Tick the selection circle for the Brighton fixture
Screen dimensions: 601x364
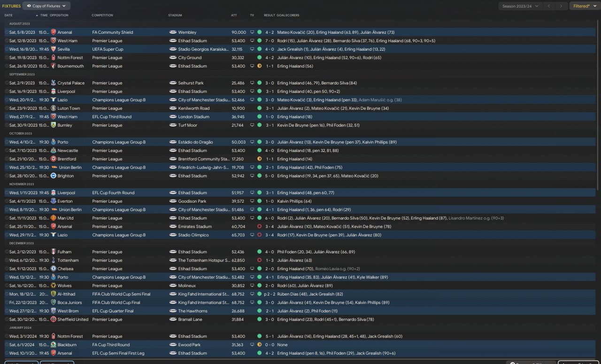click(7, 176)
